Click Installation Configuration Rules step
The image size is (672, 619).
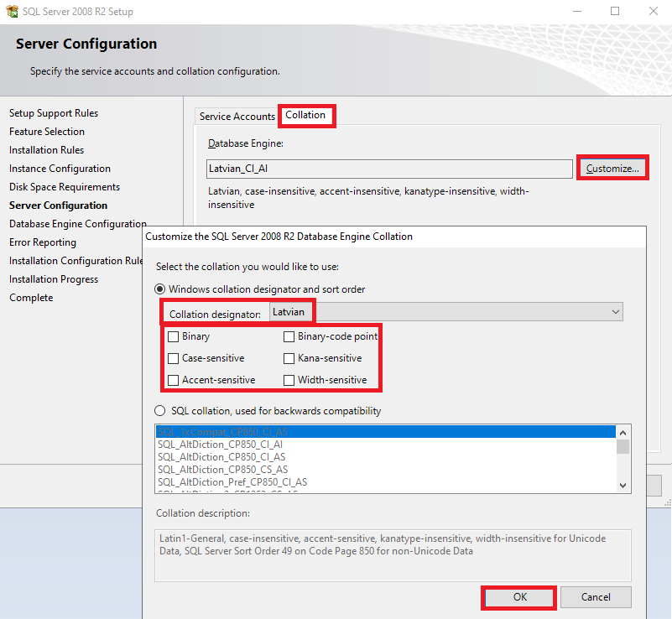click(x=76, y=261)
